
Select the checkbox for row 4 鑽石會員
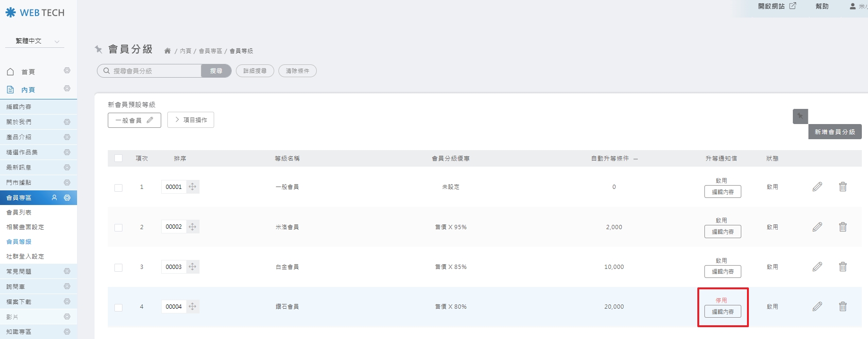[x=118, y=308]
